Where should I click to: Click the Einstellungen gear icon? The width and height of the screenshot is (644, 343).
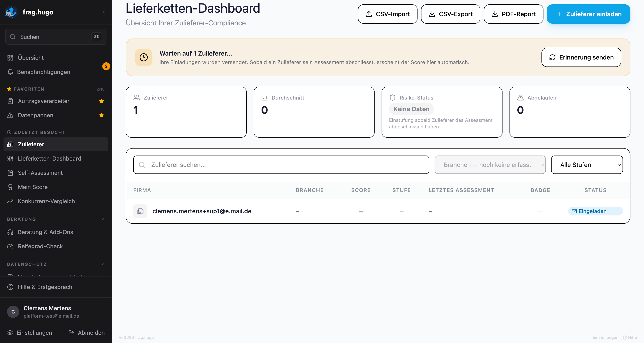click(x=10, y=333)
